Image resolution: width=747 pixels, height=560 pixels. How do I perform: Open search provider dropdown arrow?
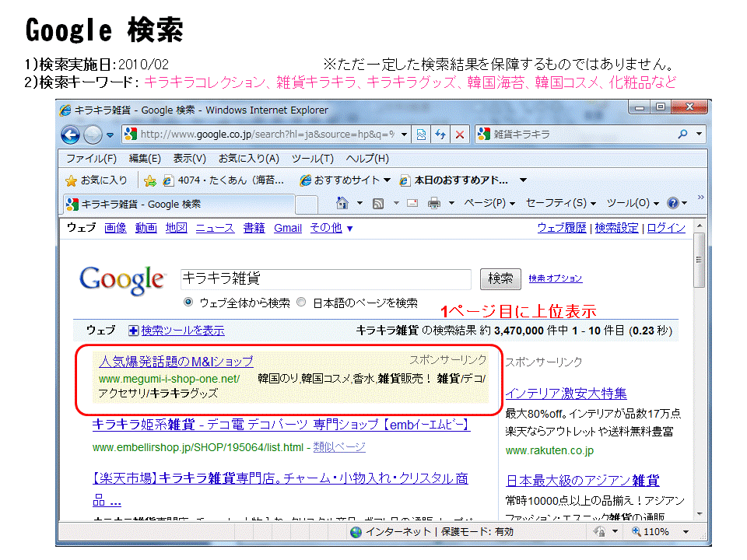pyautogui.click(x=699, y=135)
